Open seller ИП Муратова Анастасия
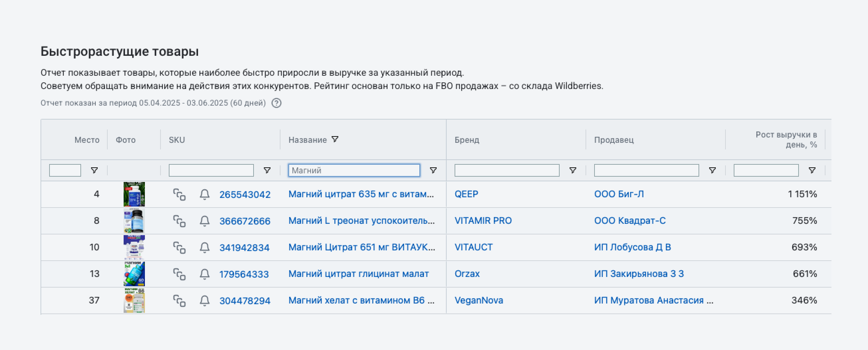 [x=654, y=301]
